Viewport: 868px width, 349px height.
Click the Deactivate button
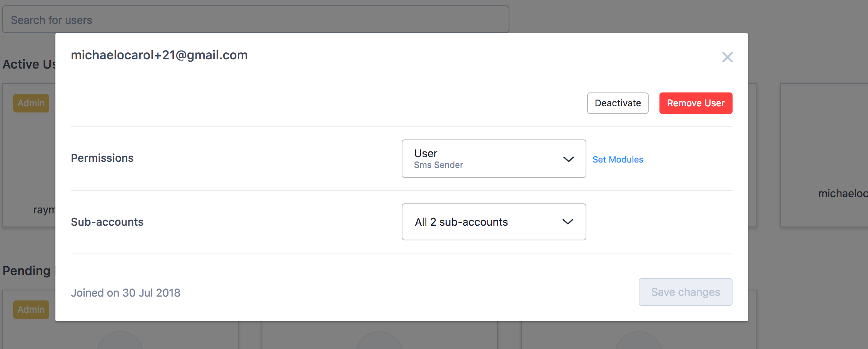coord(618,103)
